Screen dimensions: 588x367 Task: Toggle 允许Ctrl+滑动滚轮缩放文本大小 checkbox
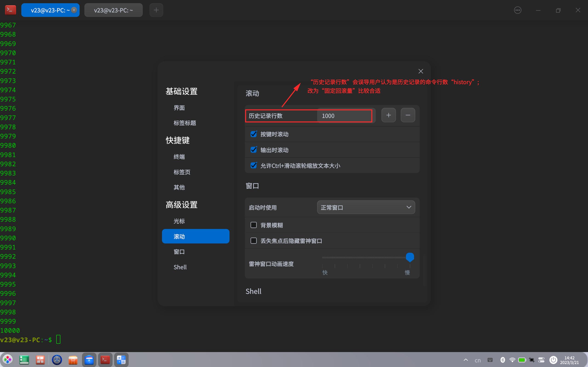[254, 165]
